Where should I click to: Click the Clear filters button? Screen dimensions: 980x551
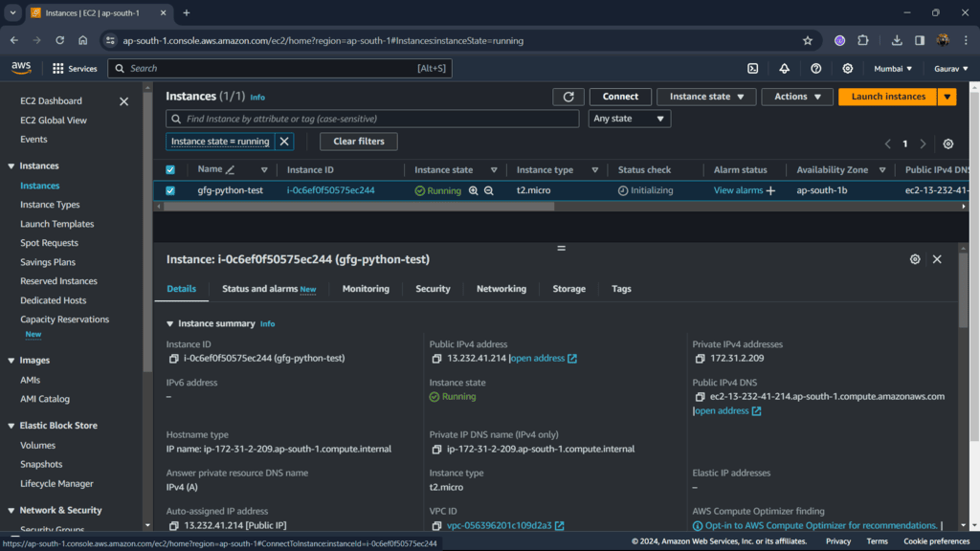pyautogui.click(x=359, y=142)
